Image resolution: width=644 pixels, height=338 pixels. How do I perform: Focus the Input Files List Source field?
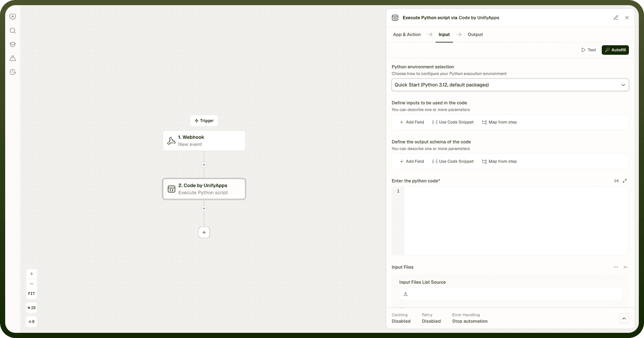pyautogui.click(x=511, y=294)
